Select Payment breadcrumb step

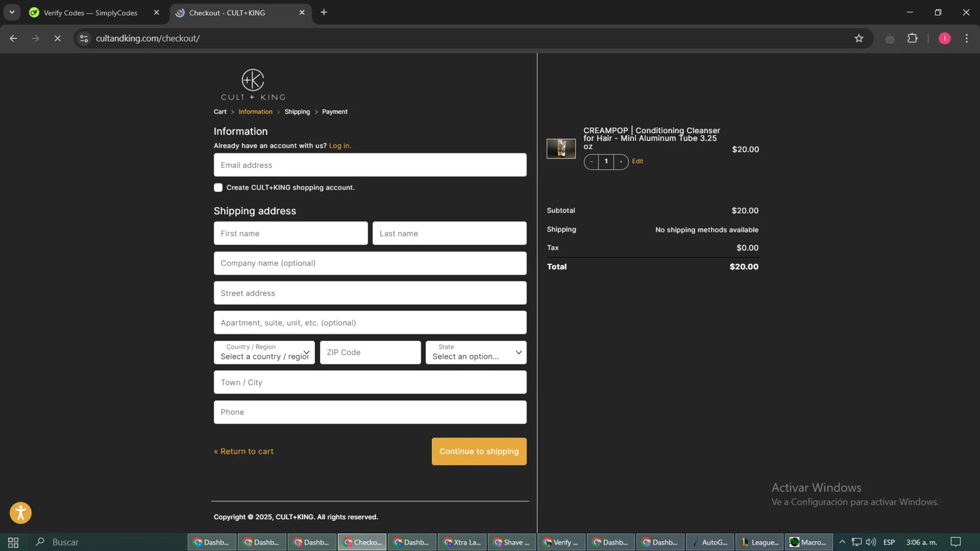(335, 112)
